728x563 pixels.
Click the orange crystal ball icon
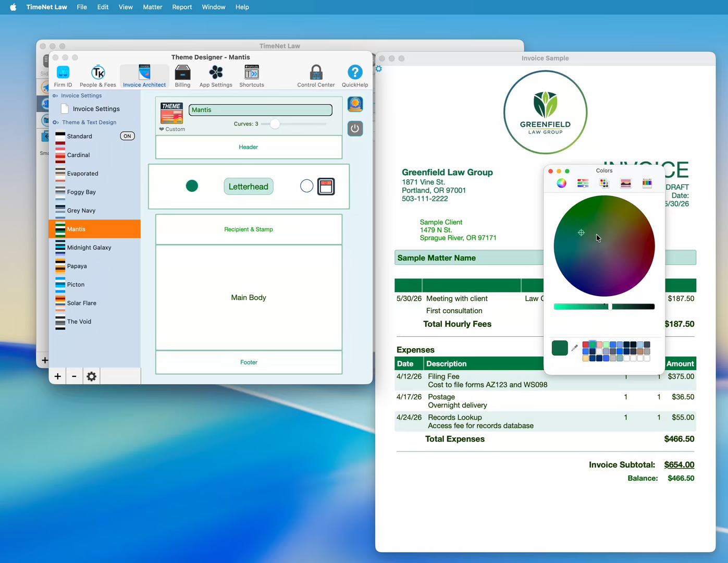pyautogui.click(x=355, y=104)
